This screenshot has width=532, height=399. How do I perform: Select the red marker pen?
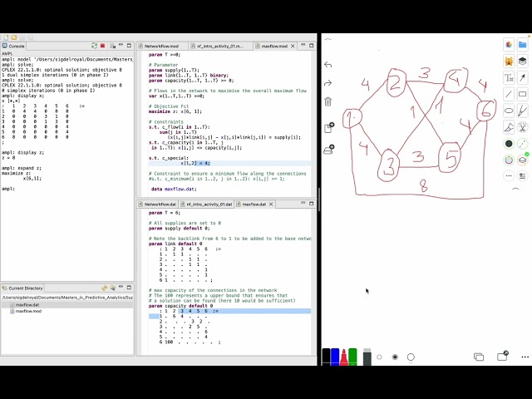coord(343,357)
